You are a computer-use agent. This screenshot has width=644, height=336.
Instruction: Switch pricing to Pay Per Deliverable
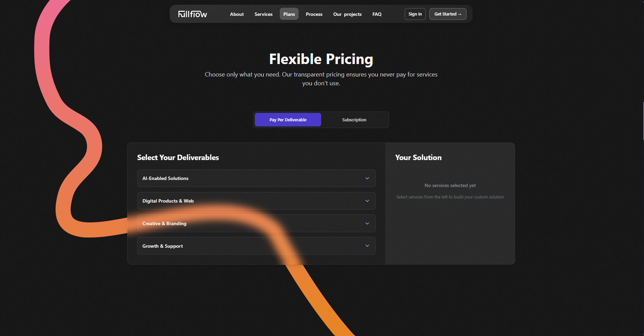[x=288, y=120]
